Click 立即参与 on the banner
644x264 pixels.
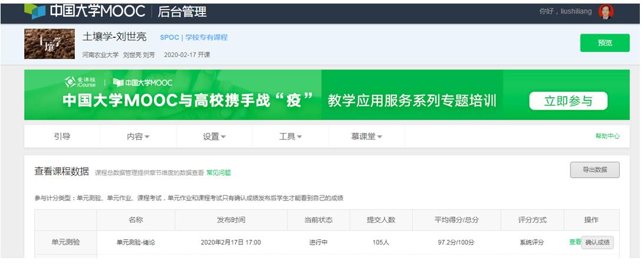tap(568, 101)
